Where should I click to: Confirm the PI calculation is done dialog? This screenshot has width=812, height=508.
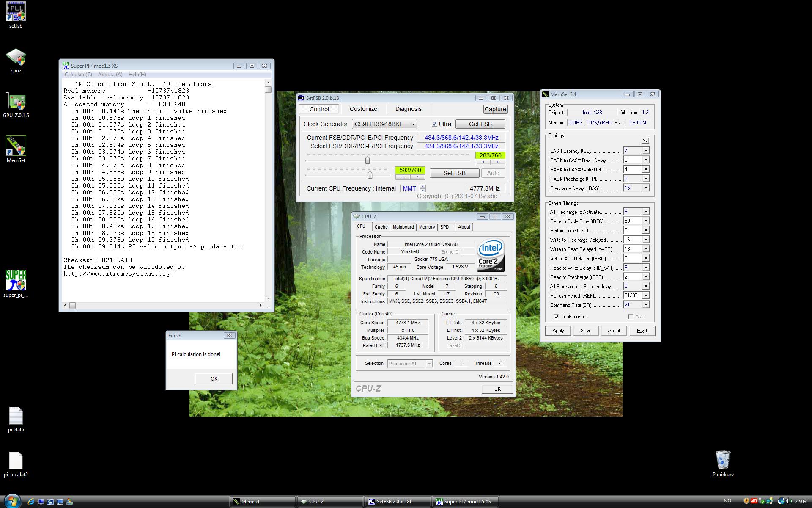(x=214, y=378)
